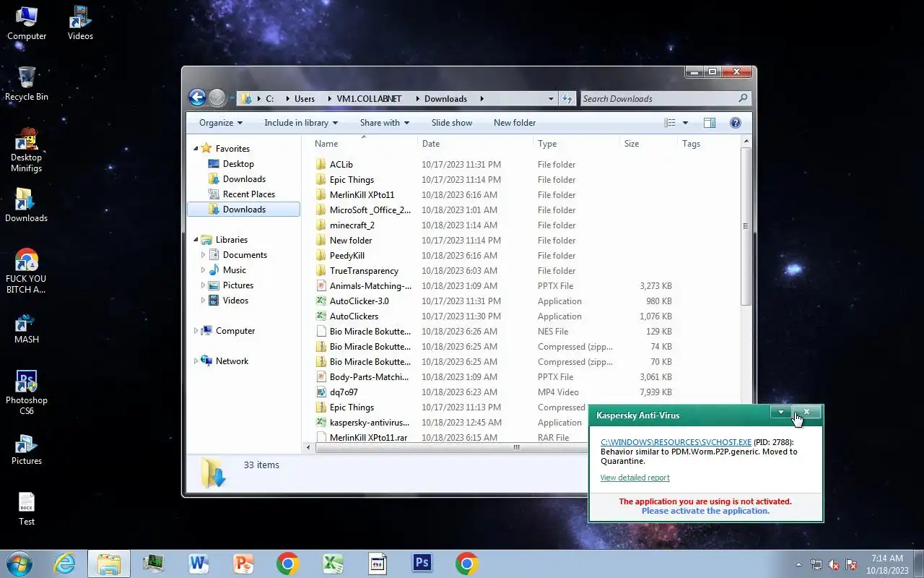Select the Computer desktop icon

(27, 22)
